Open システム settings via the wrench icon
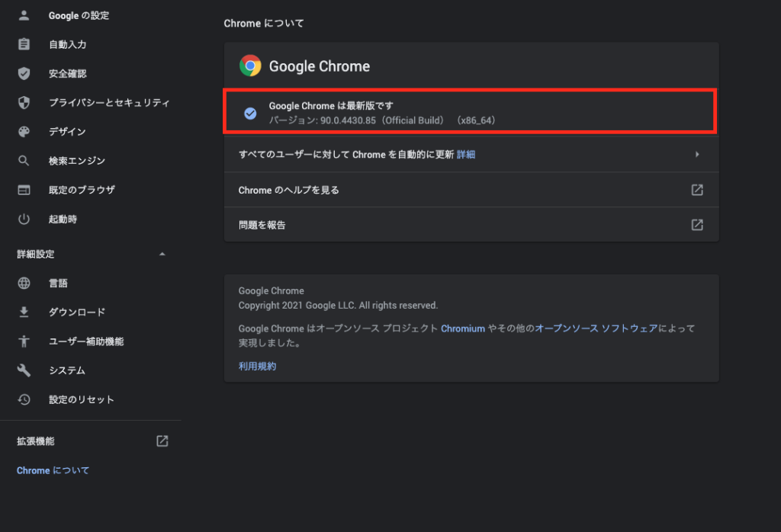The height and width of the screenshot is (532, 781). (24, 370)
